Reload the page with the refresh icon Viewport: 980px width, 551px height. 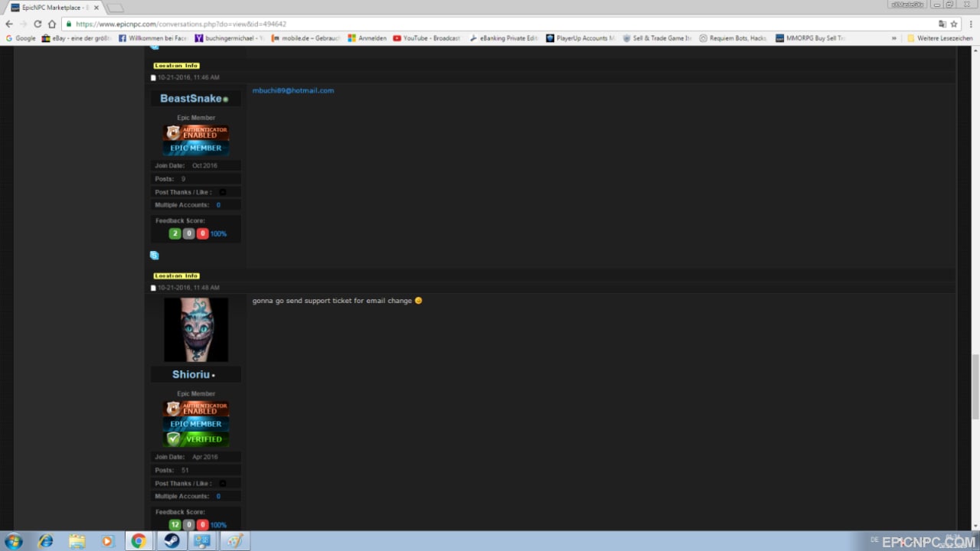tap(37, 24)
